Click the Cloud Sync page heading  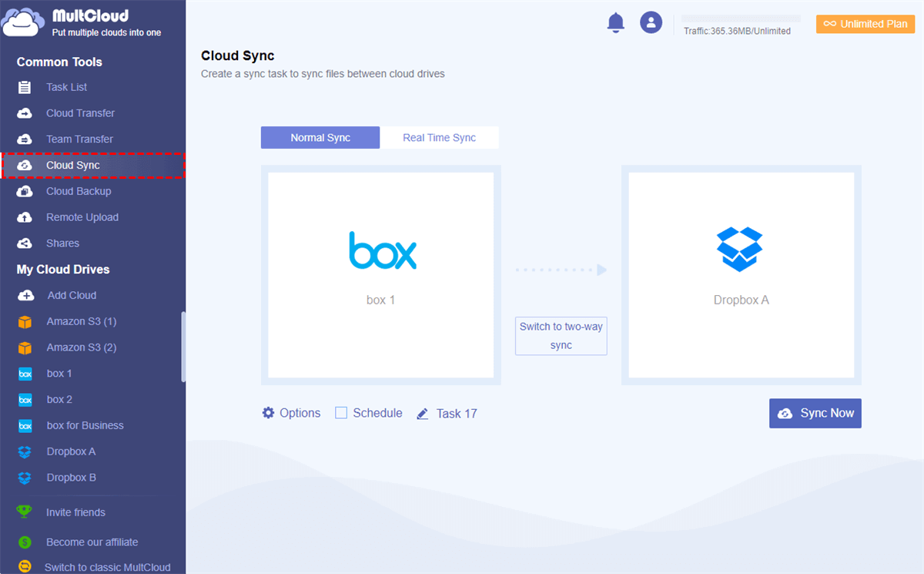point(238,55)
